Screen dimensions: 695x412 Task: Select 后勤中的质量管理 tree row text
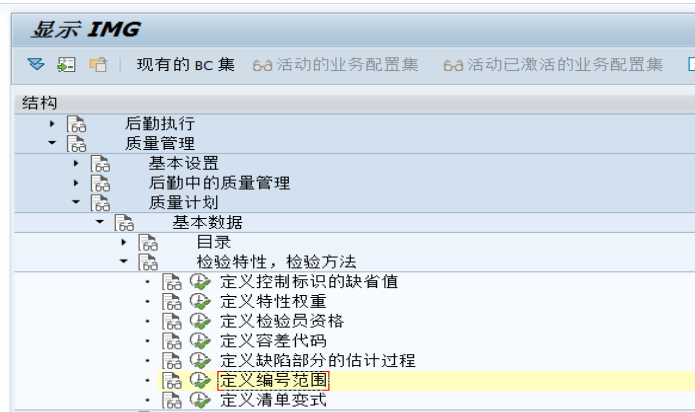click(219, 183)
